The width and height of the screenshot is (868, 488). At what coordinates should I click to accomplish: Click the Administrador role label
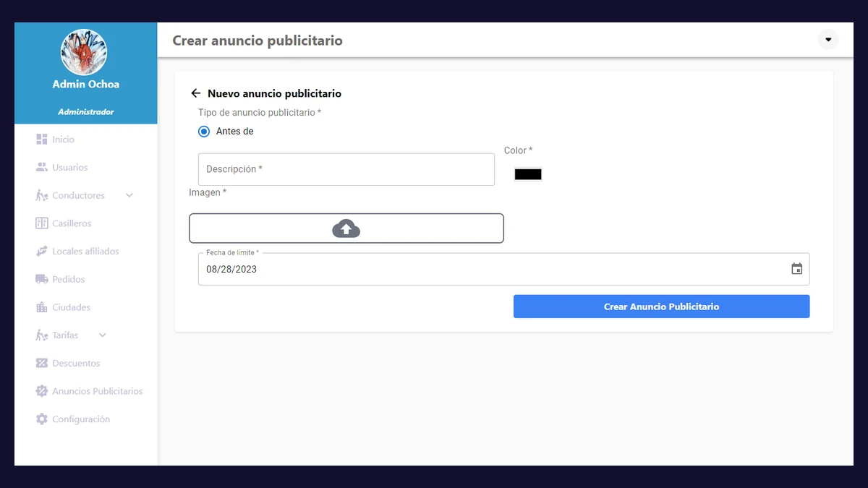[86, 112]
